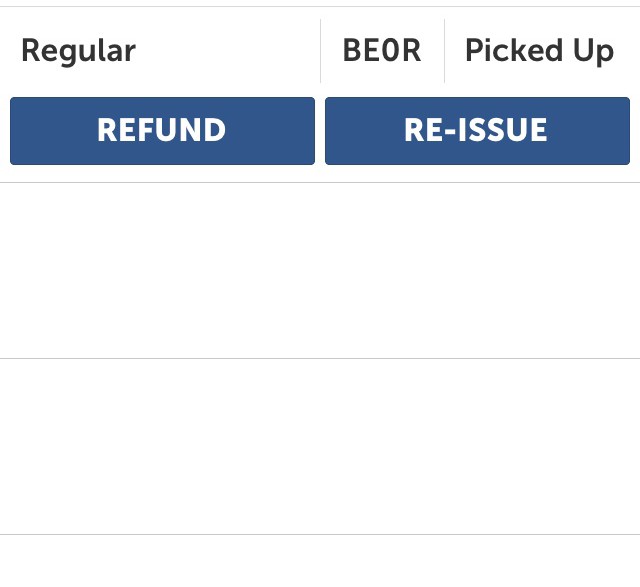This screenshot has width=640, height=587.
Task: Re-issue the Picked Up ticket
Action: click(478, 131)
